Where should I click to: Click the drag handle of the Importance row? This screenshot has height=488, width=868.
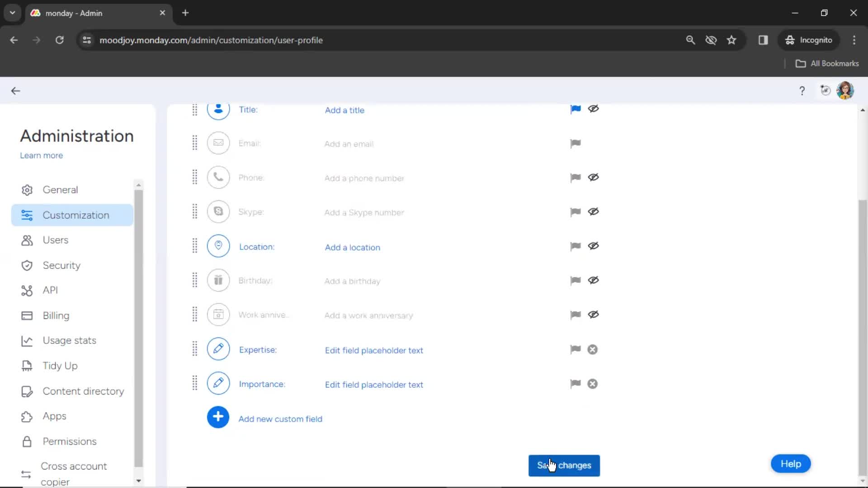tap(195, 383)
